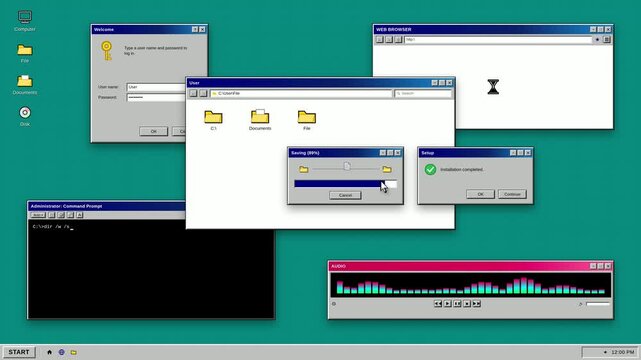Viewport: 641px width, 360px height.
Task: Cancel the Saving progress dialog
Action: point(345,195)
